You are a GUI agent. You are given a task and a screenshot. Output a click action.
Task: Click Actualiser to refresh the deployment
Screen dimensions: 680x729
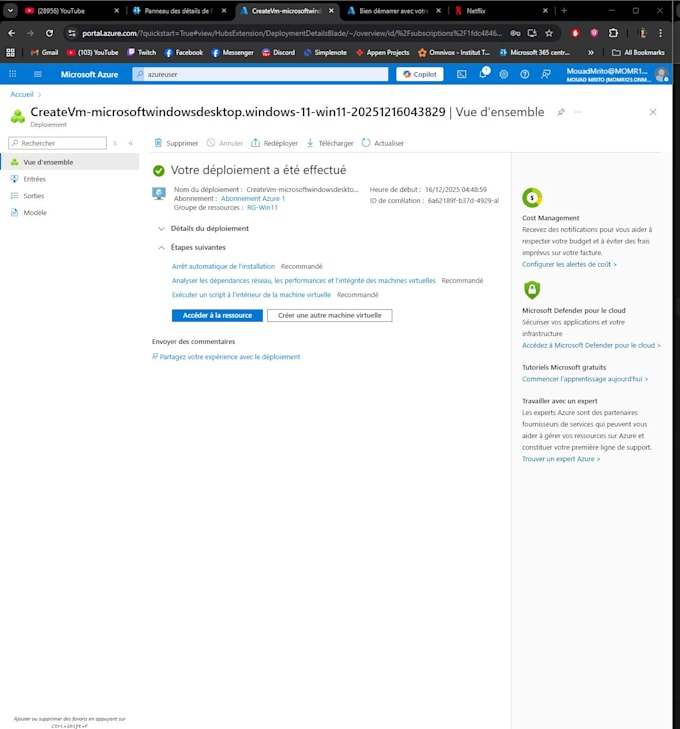pos(383,143)
